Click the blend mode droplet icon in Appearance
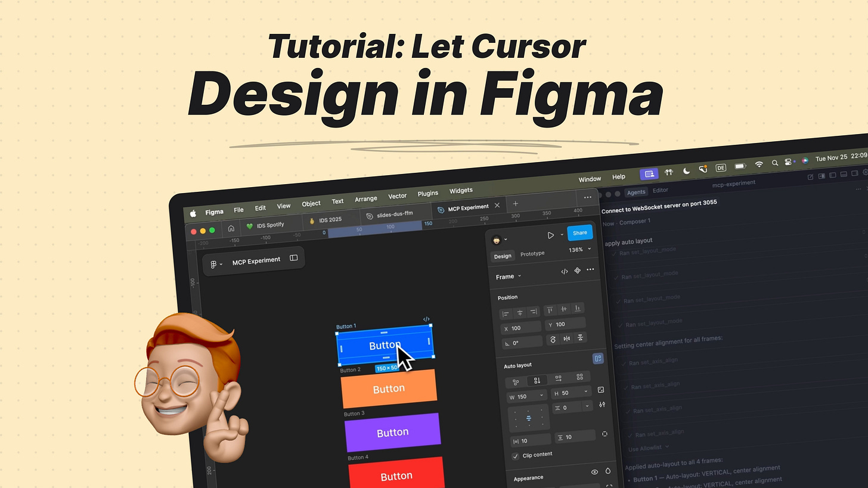This screenshot has height=488, width=868. pos(608,471)
